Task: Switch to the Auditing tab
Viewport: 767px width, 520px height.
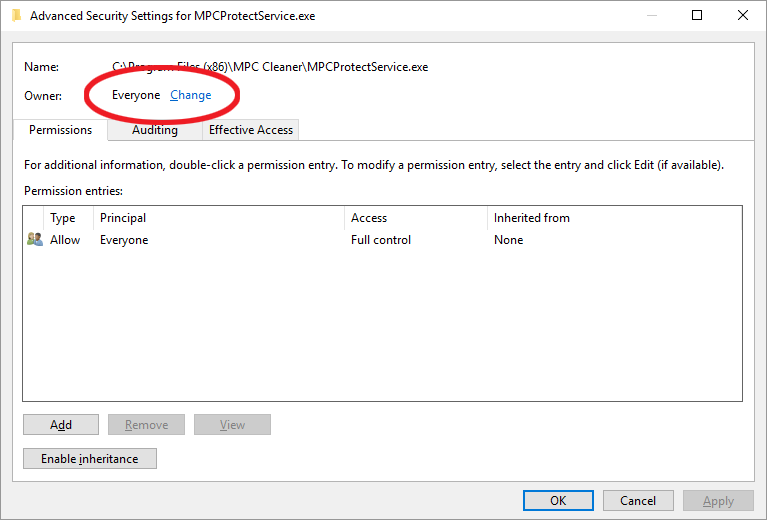Action: [155, 130]
